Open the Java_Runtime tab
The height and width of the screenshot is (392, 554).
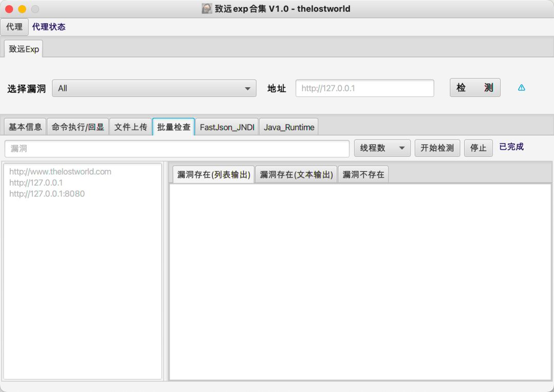click(289, 127)
